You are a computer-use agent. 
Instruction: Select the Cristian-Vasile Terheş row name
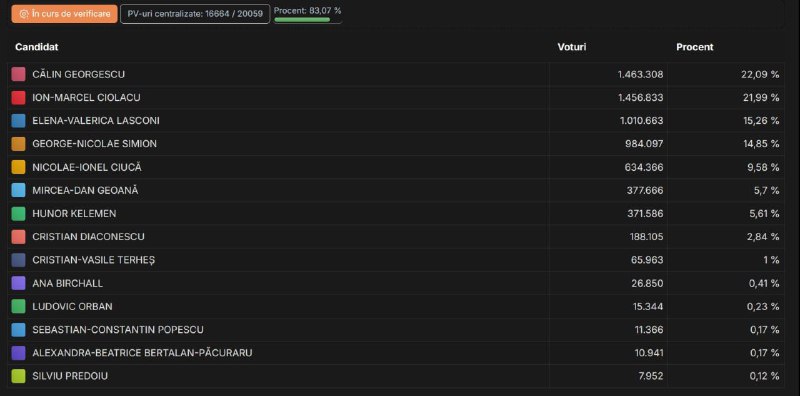94,260
